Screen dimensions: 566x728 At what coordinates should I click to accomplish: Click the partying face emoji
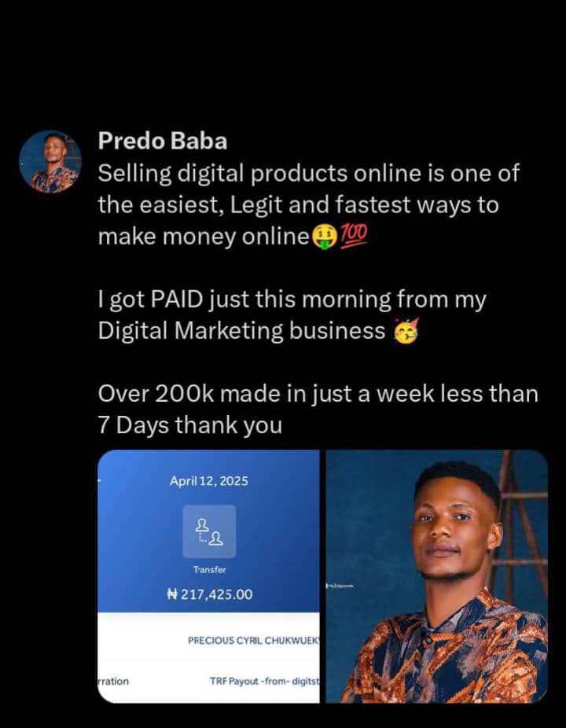[406, 330]
